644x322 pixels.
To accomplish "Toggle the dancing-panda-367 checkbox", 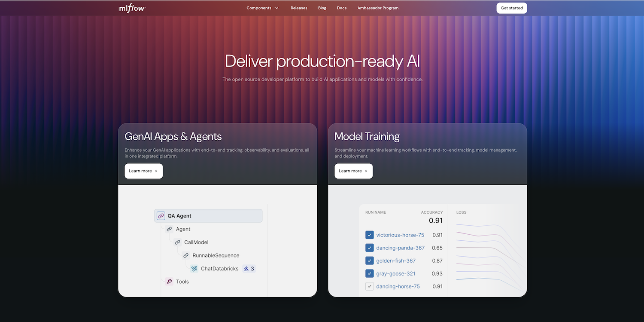I will point(369,248).
